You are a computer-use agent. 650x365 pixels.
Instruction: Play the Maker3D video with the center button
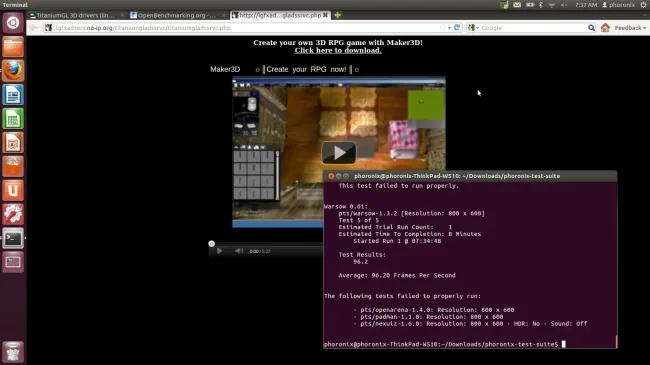coord(339,153)
